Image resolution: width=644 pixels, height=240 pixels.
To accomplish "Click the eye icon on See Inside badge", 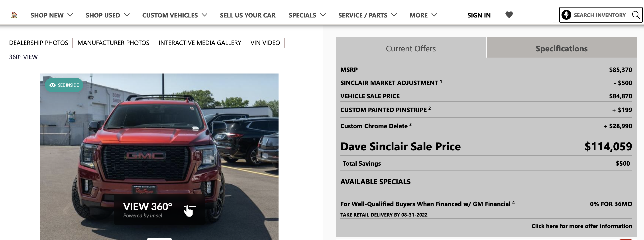I will (x=53, y=85).
